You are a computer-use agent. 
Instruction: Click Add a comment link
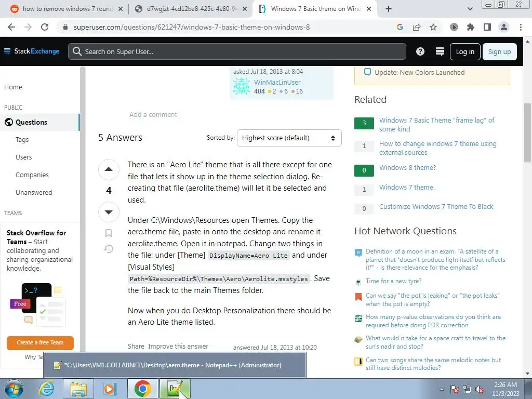point(153,115)
